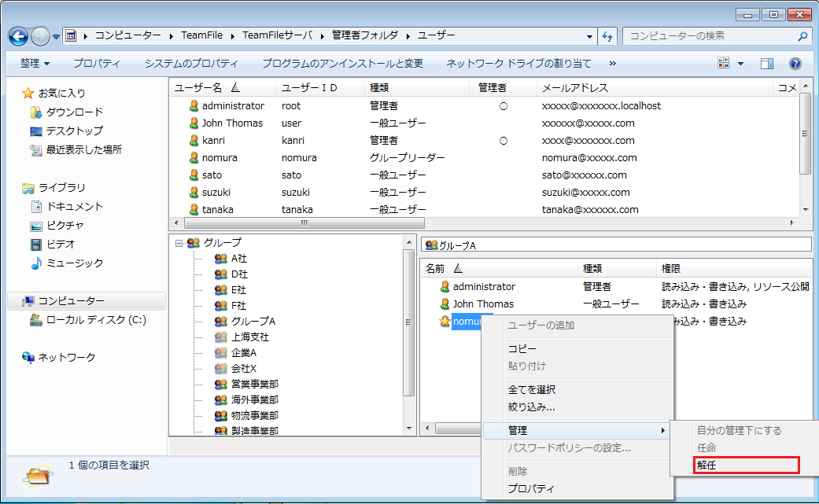Click the help question mark icon
819x504 pixels.
795,64
